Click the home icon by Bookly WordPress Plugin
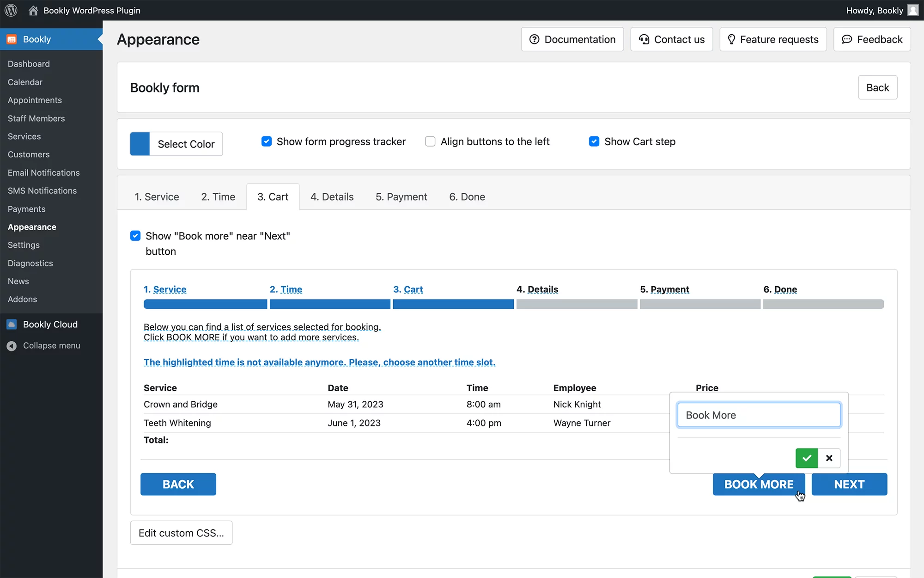 33,10
